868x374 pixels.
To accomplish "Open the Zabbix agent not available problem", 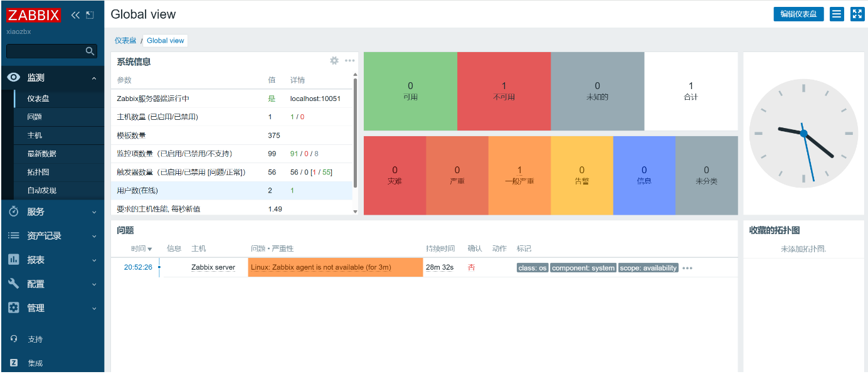I will click(320, 267).
